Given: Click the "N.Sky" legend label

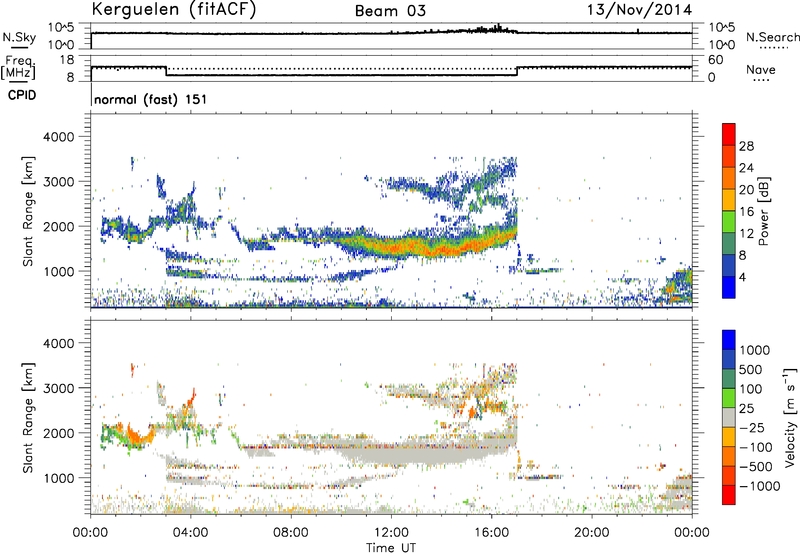Looking at the screenshot, I should 19,37.
